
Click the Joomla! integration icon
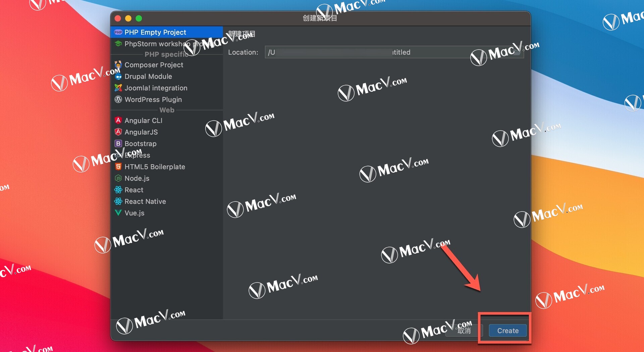[118, 88]
